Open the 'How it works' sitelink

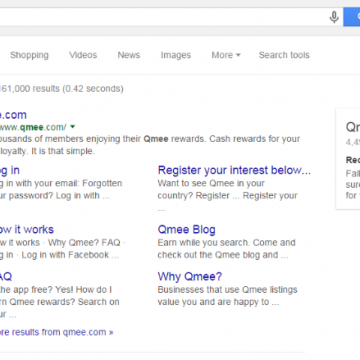coord(27,230)
